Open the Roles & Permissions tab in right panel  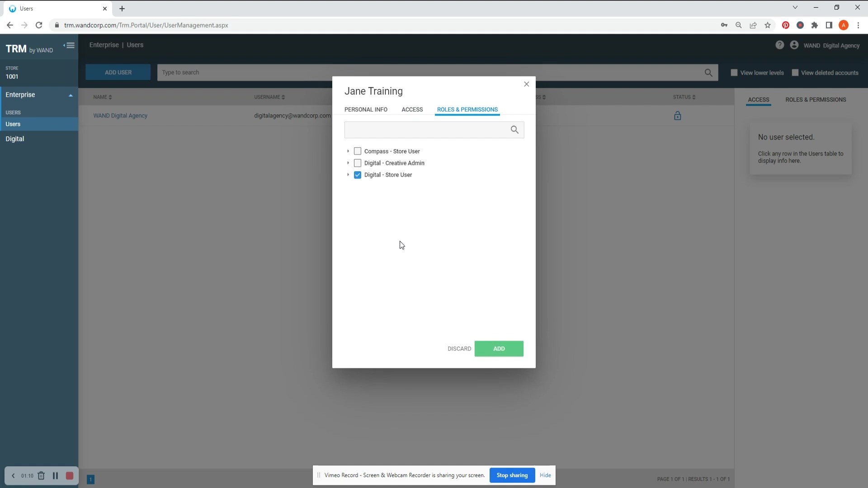[x=816, y=99]
